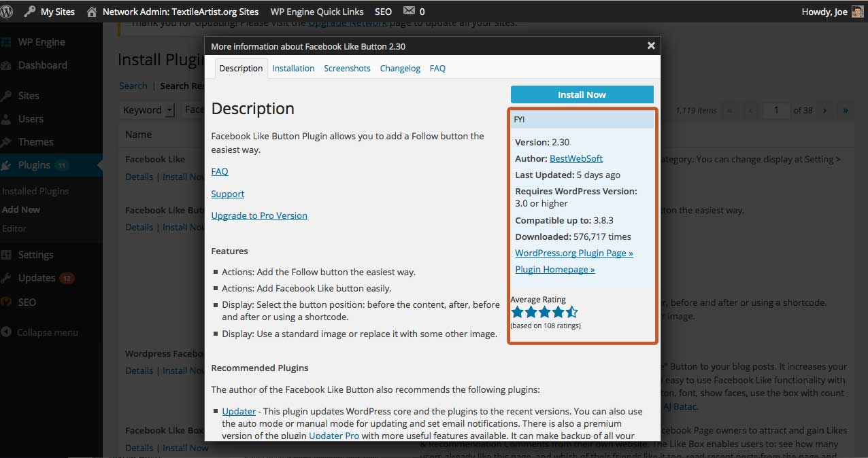Image resolution: width=868 pixels, height=458 pixels.
Task: Click the Dashboard sidebar icon
Action: point(6,65)
